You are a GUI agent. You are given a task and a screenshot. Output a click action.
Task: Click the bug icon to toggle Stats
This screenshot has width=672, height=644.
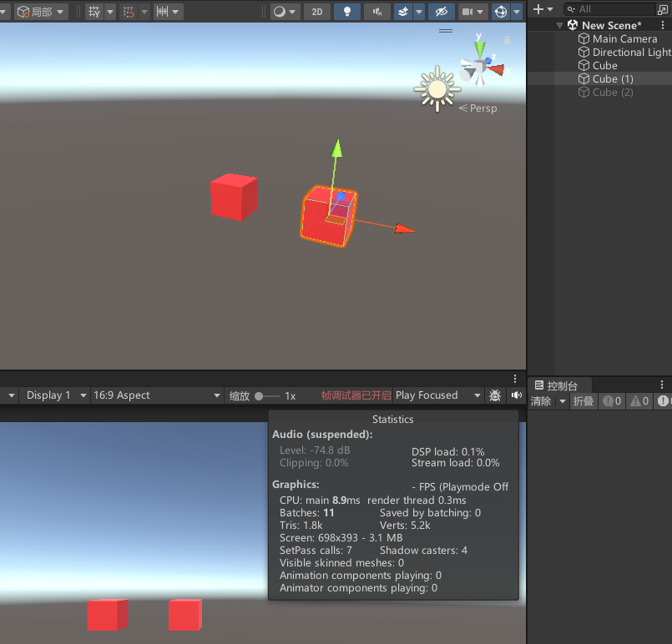496,395
